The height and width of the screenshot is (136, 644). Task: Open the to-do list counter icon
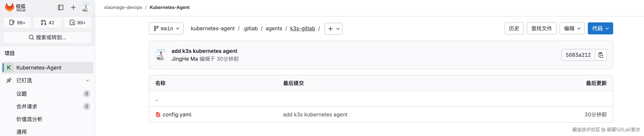78,23
